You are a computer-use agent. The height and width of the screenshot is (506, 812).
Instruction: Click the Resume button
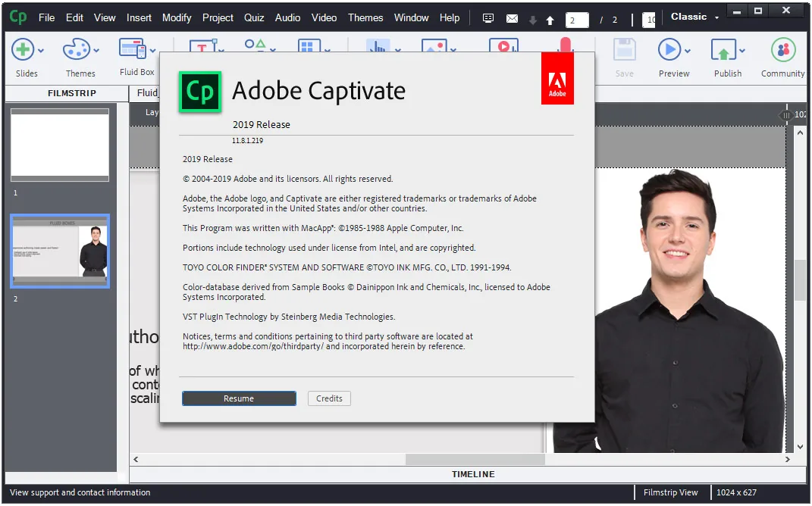tap(239, 398)
